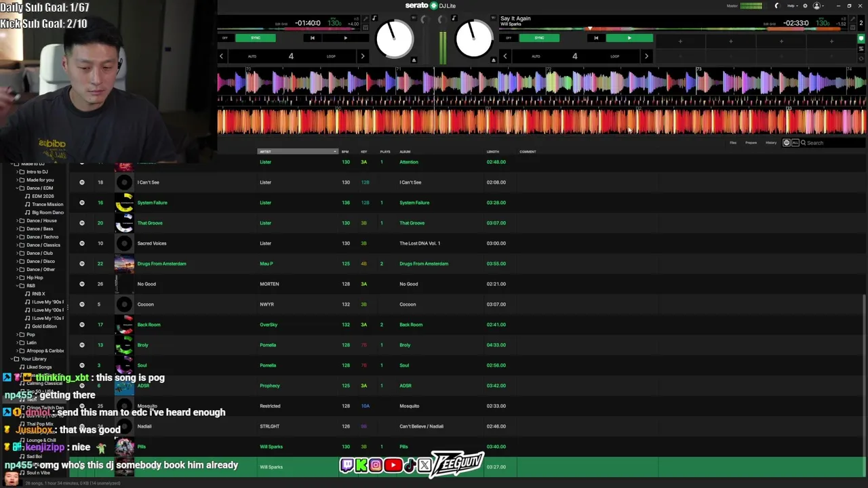Toggle LOOP on the left deck
868x488 pixels.
[x=331, y=56]
